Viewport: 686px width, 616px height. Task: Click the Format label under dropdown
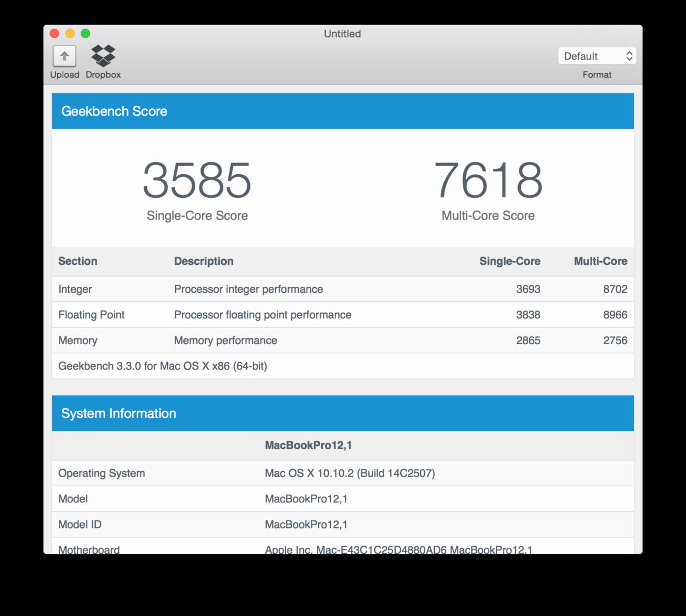597,75
